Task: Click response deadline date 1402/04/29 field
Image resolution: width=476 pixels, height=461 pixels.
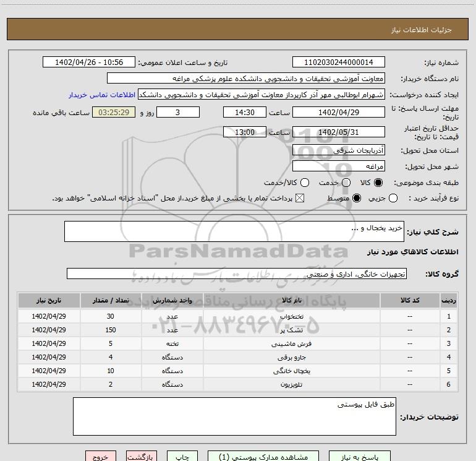Action: [x=339, y=112]
